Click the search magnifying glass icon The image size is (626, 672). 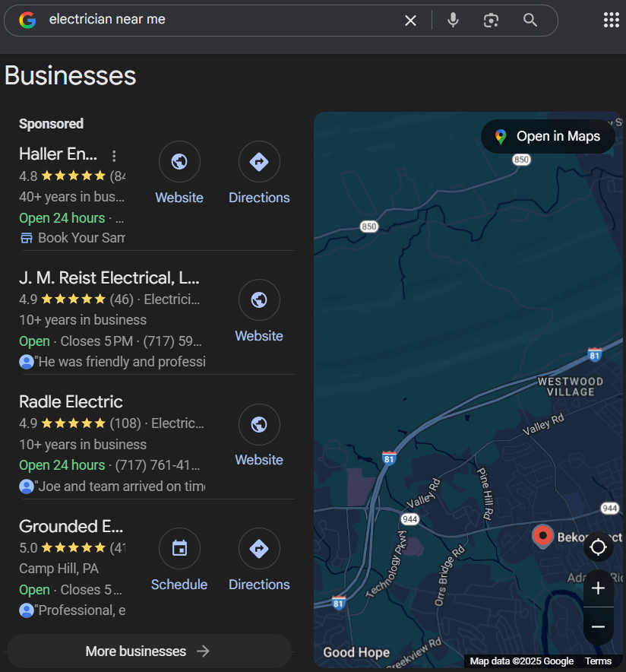point(530,21)
